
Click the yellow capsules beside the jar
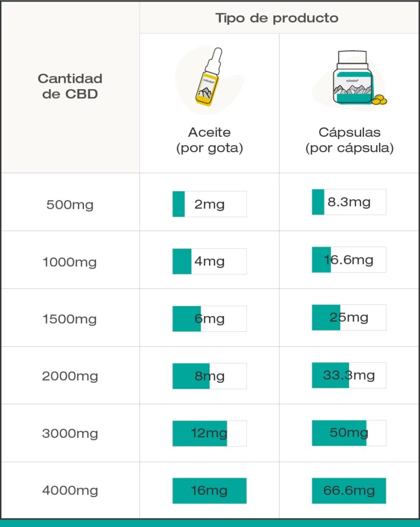click(379, 99)
